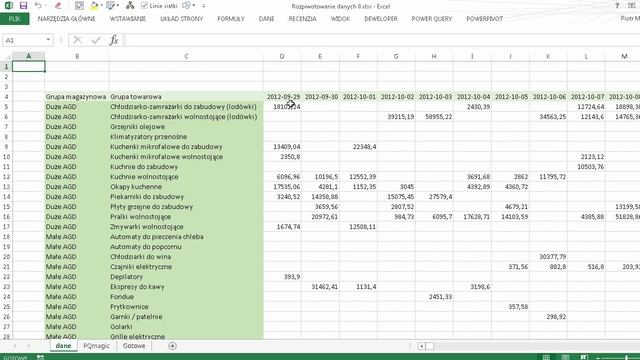Select the Grupa magazynowa header cell

77,97
